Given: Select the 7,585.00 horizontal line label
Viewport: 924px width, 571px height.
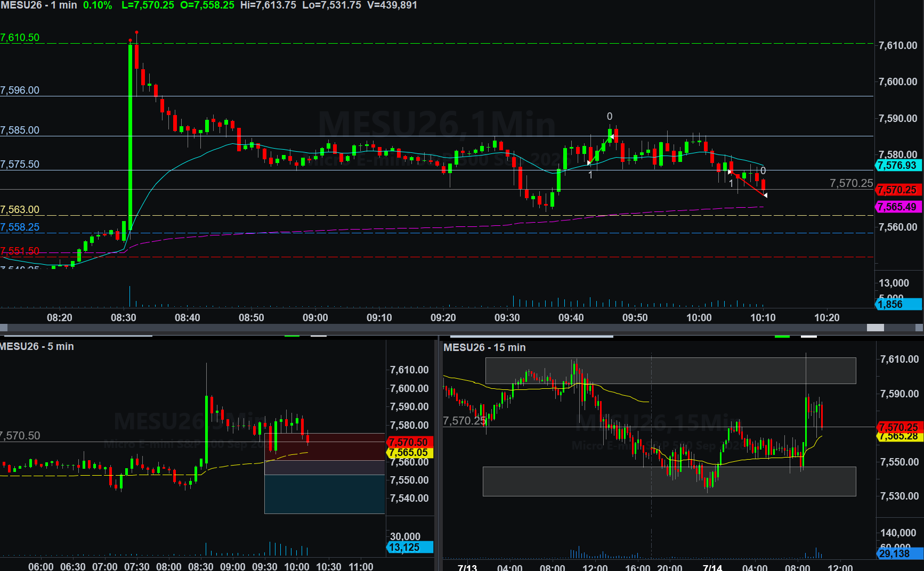Looking at the screenshot, I should [x=20, y=130].
